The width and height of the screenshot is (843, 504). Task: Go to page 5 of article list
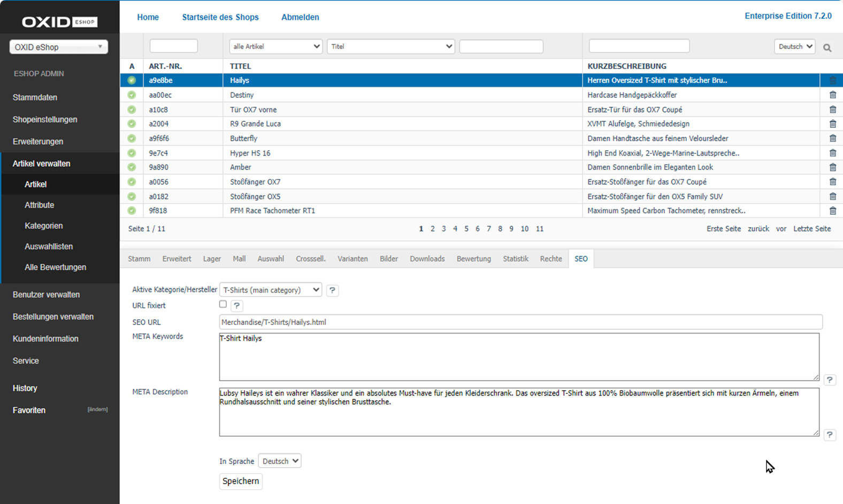click(466, 229)
